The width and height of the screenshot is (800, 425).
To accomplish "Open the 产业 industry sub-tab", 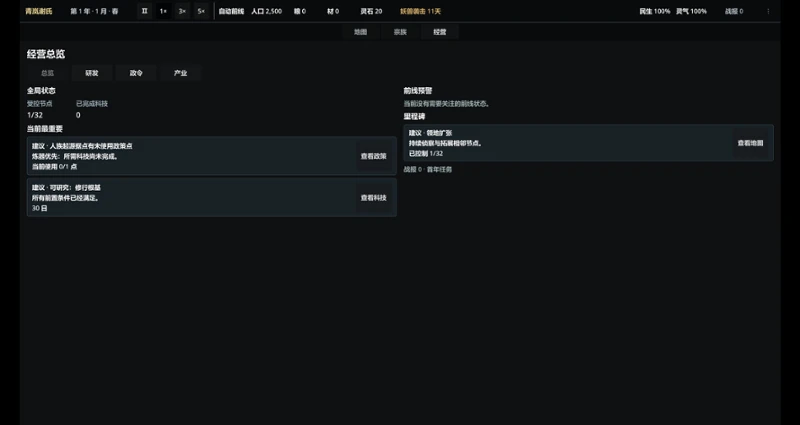I will (181, 73).
